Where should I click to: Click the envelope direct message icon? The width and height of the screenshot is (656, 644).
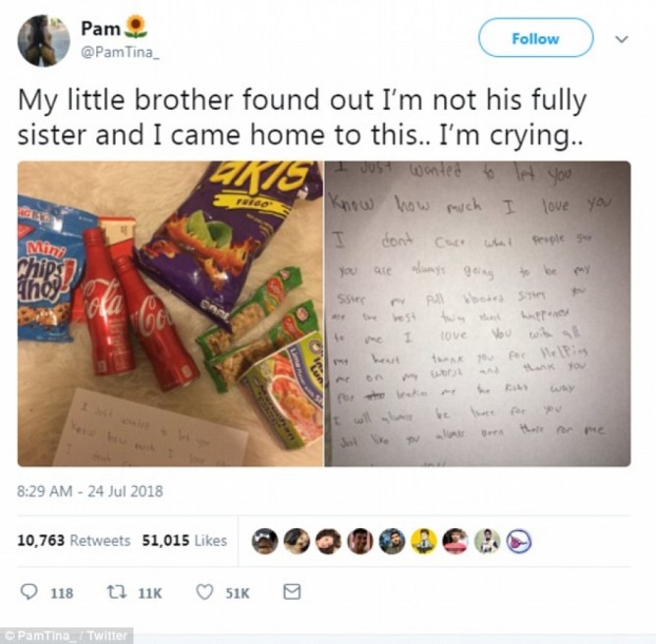pyautogui.click(x=292, y=592)
